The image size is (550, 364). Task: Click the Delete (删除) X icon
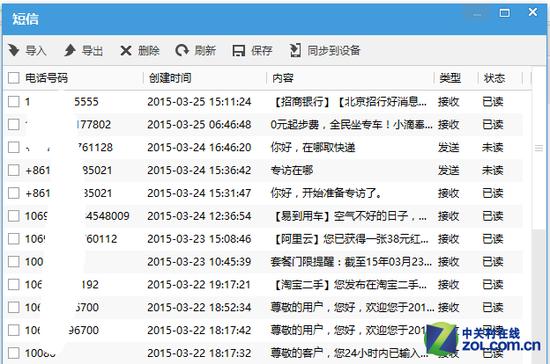pos(126,51)
